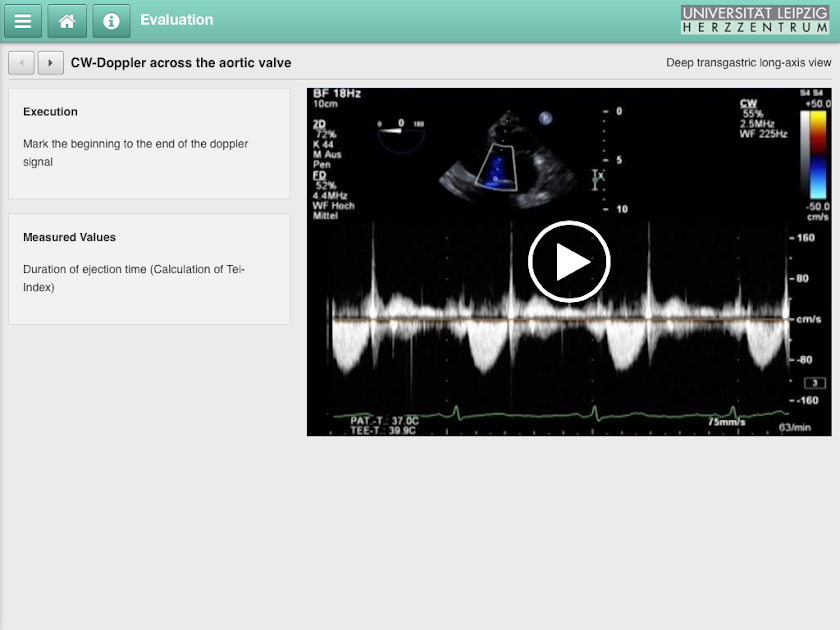Click the green ECG trace
The image size is (840, 630).
(560, 414)
